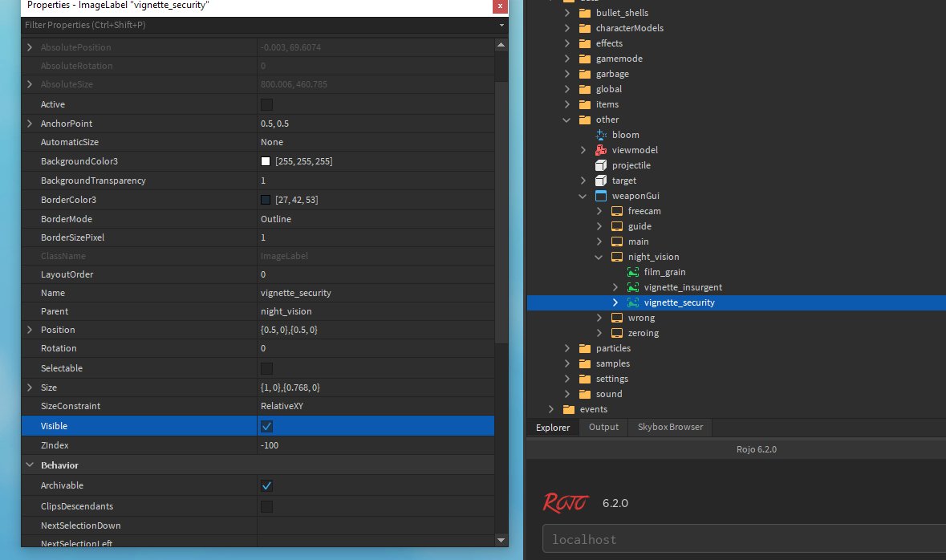Viewport: 946px width, 560px height.
Task: Click the AutomaticSize value None
Action: click(x=271, y=142)
